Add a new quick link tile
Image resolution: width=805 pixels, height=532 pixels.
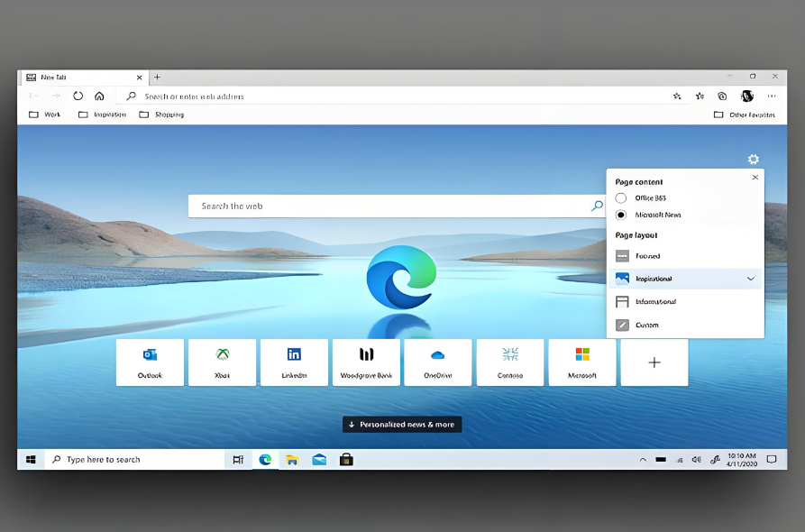click(x=654, y=362)
